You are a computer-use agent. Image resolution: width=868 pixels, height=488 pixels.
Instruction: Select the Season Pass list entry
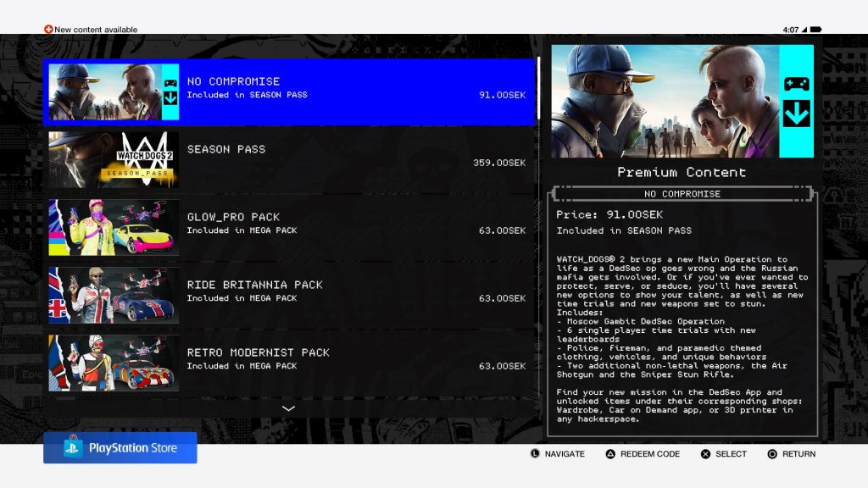coord(289,160)
